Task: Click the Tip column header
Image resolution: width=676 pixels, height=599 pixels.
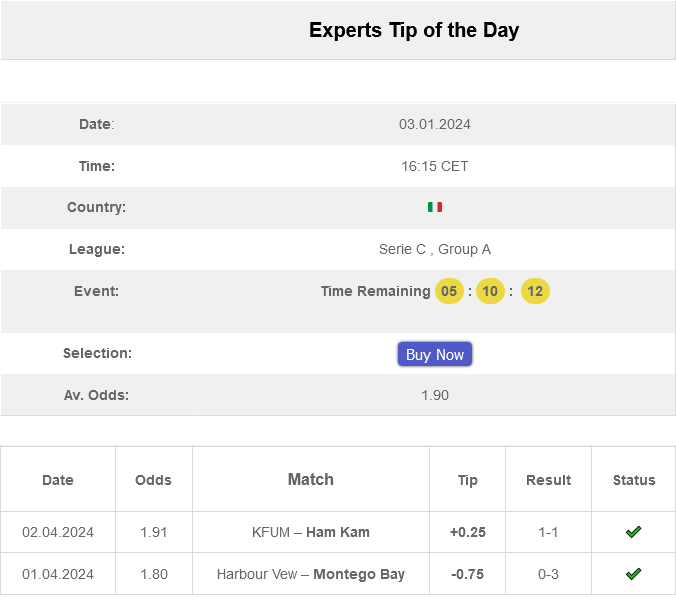Action: [468, 480]
